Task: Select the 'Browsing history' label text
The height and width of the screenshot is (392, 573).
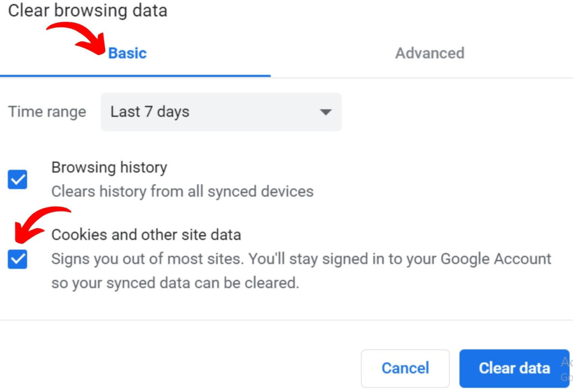Action: tap(109, 167)
